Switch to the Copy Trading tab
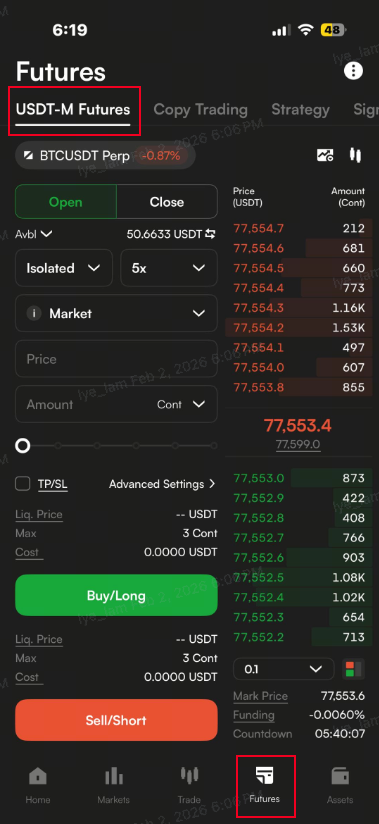 click(200, 109)
